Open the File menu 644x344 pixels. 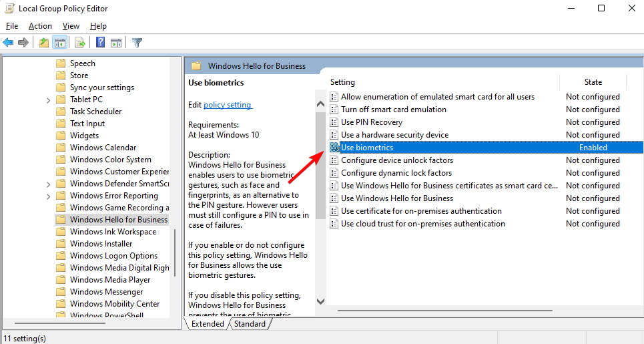point(12,26)
